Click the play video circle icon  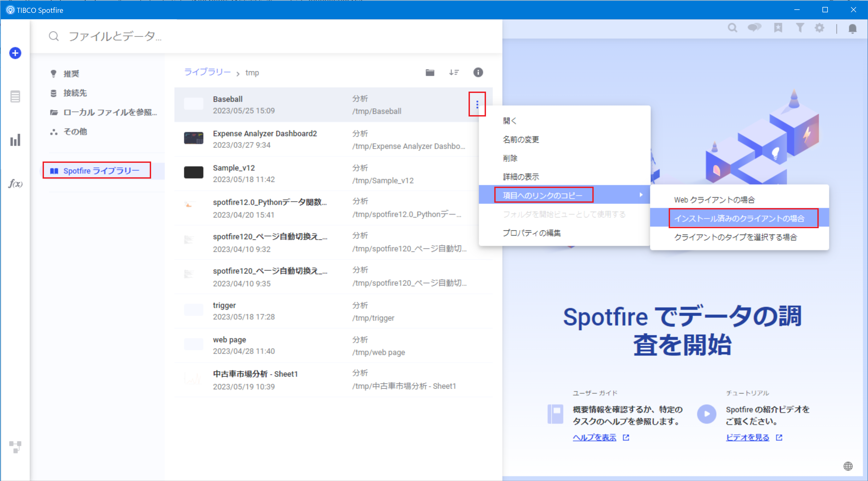coord(707,414)
